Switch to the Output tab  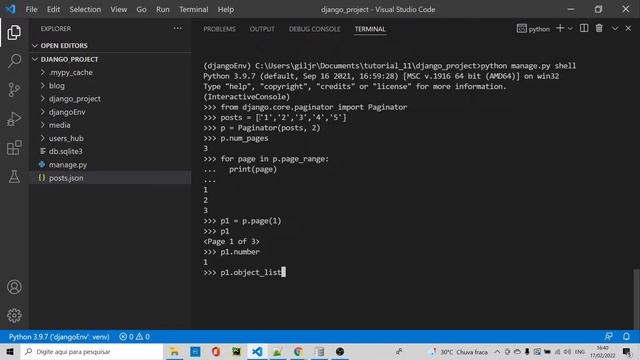click(262, 29)
